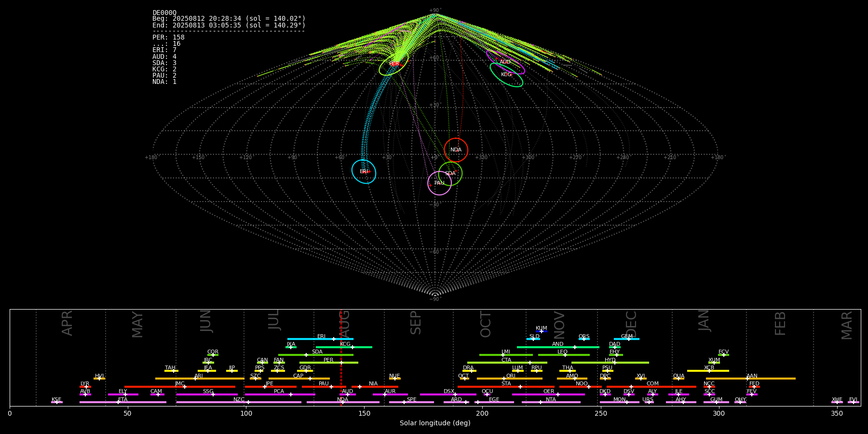This screenshot has height=434, width=868.
Task: Click the APR month label in timeline
Action: tap(67, 323)
